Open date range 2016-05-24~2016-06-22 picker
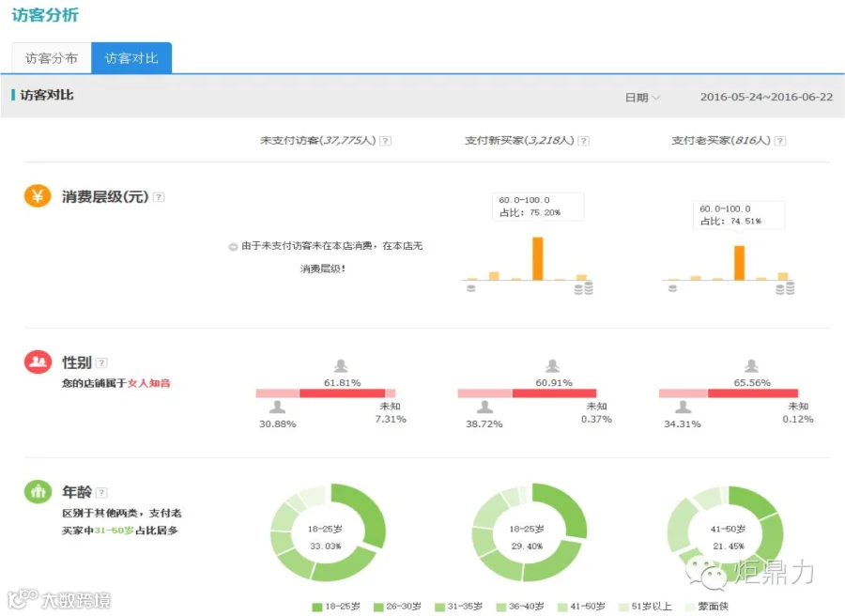Screen dimensions: 845x616 point(766,97)
